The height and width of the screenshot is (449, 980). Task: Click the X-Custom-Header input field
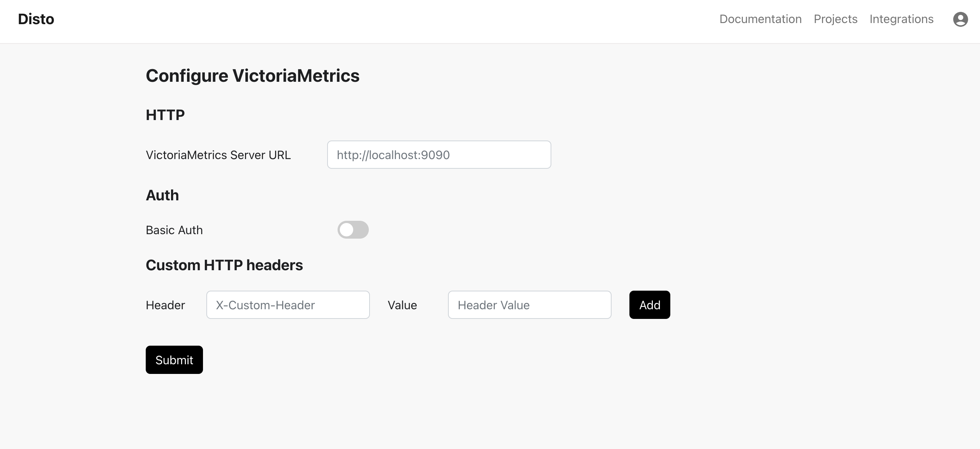pos(288,305)
